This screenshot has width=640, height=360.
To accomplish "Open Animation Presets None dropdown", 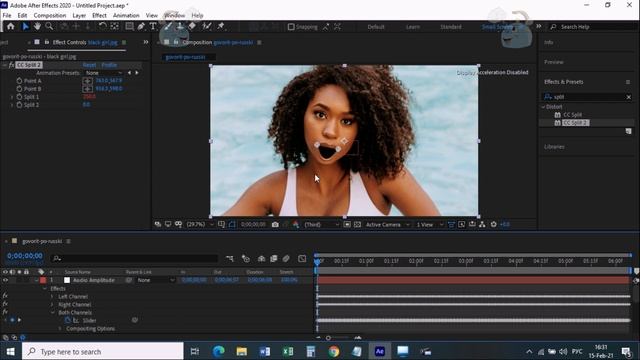I will [104, 73].
